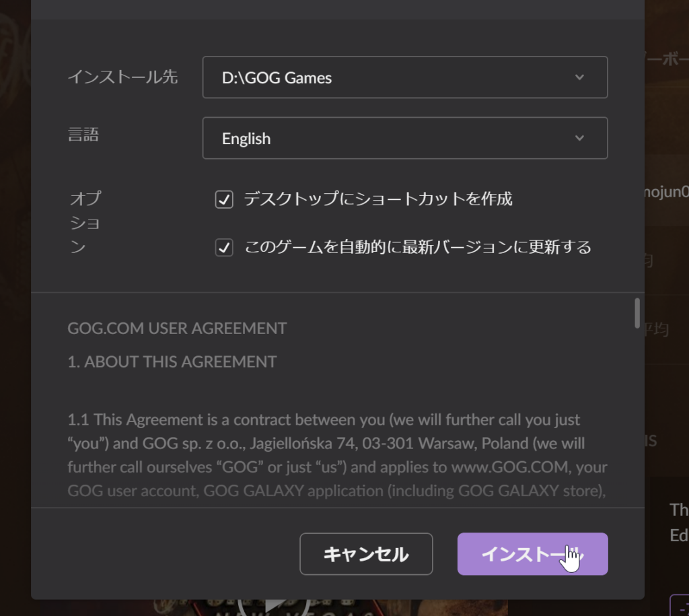This screenshot has height=616, width=689.
Task: Click the play icon on the background video
Action: point(276,605)
